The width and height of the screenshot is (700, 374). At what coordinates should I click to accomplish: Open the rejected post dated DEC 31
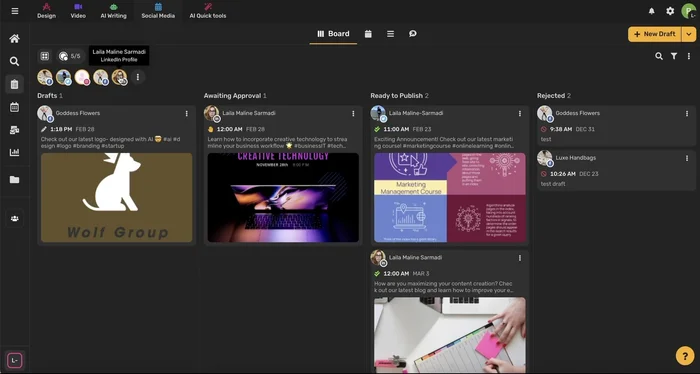pos(616,126)
